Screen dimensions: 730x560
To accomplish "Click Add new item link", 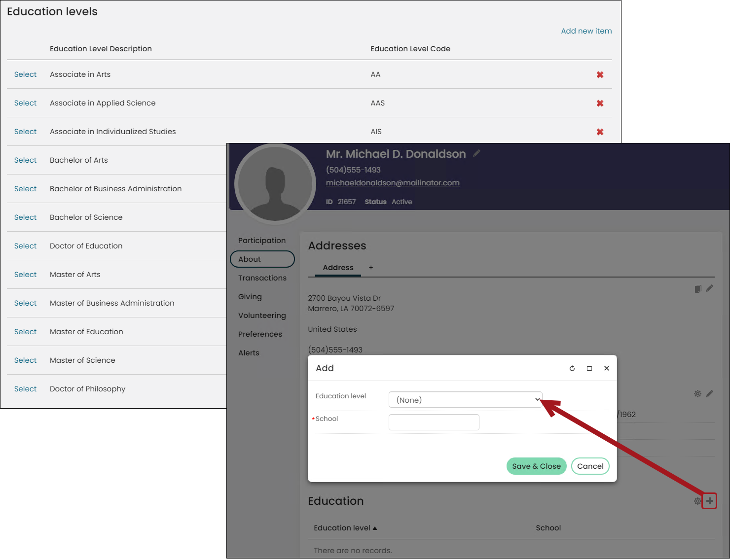I will (x=586, y=31).
